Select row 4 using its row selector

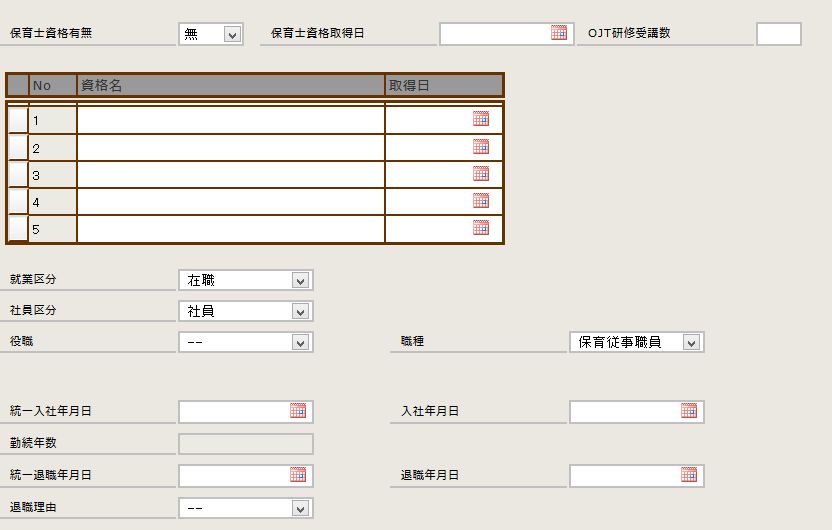click(17, 201)
